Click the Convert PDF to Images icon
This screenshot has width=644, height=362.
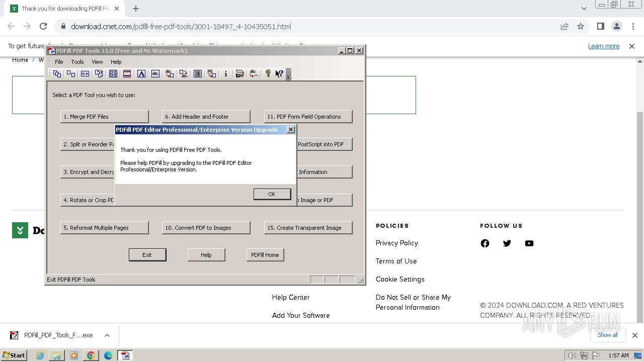184,74
